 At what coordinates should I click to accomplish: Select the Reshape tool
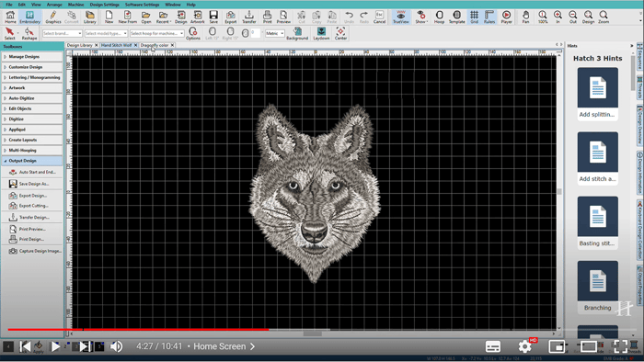pos(29,34)
